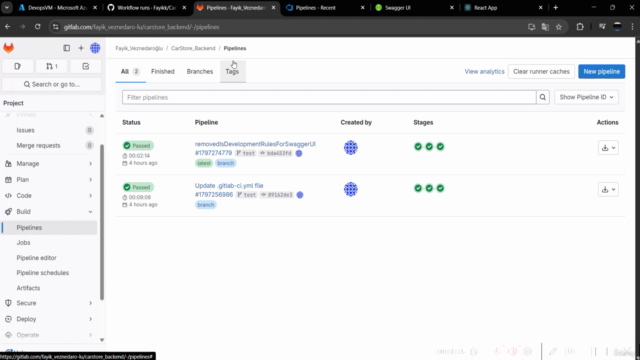Open the Chrome three-dot menu
This screenshot has width=640, height=360.
pyautogui.click(x=632, y=27)
